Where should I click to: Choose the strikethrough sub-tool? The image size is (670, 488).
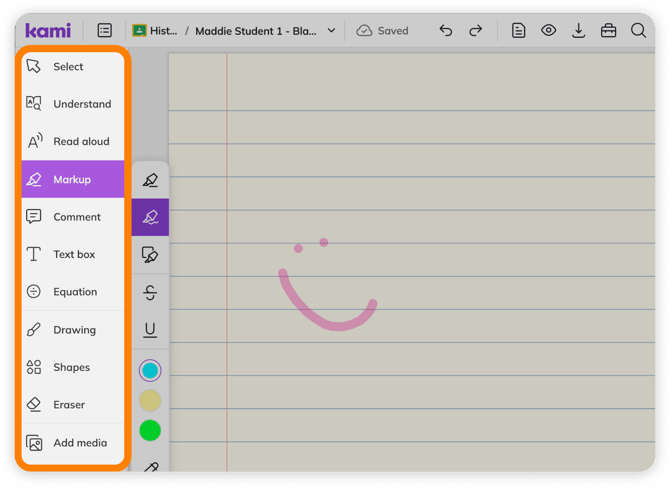(150, 293)
